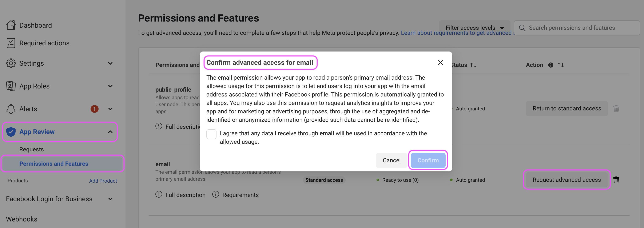The height and width of the screenshot is (228, 644).
Task: Expand the Facebook Login for Business section
Action: click(x=111, y=199)
